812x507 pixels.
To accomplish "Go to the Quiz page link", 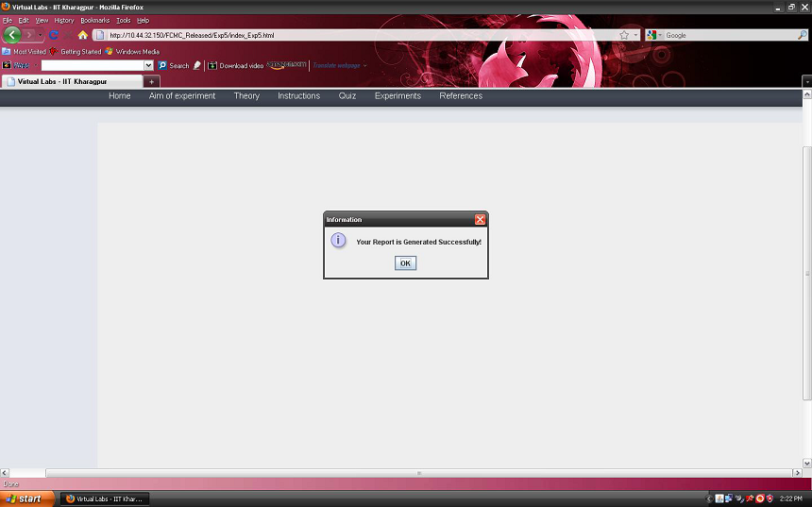I will point(347,95).
